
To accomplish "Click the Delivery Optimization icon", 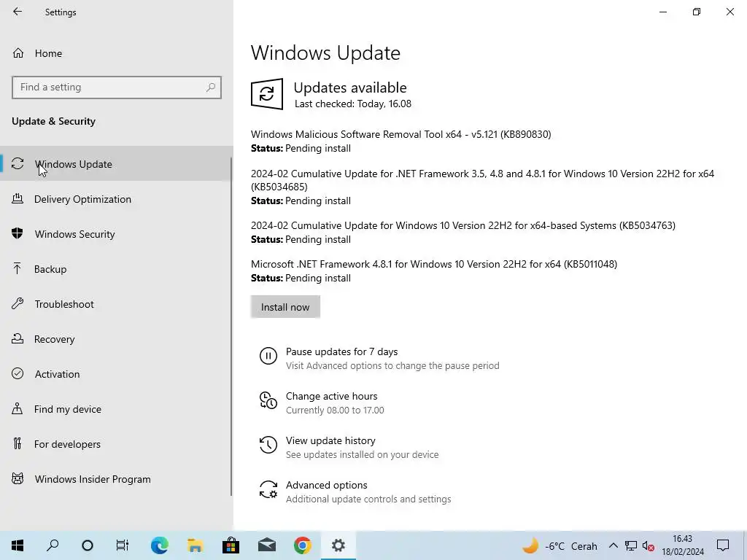I will [18, 198].
